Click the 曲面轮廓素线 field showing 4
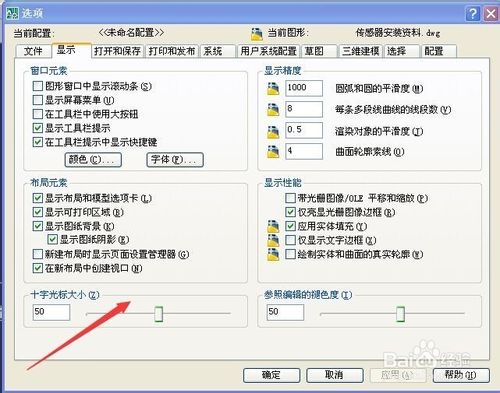 (304, 151)
